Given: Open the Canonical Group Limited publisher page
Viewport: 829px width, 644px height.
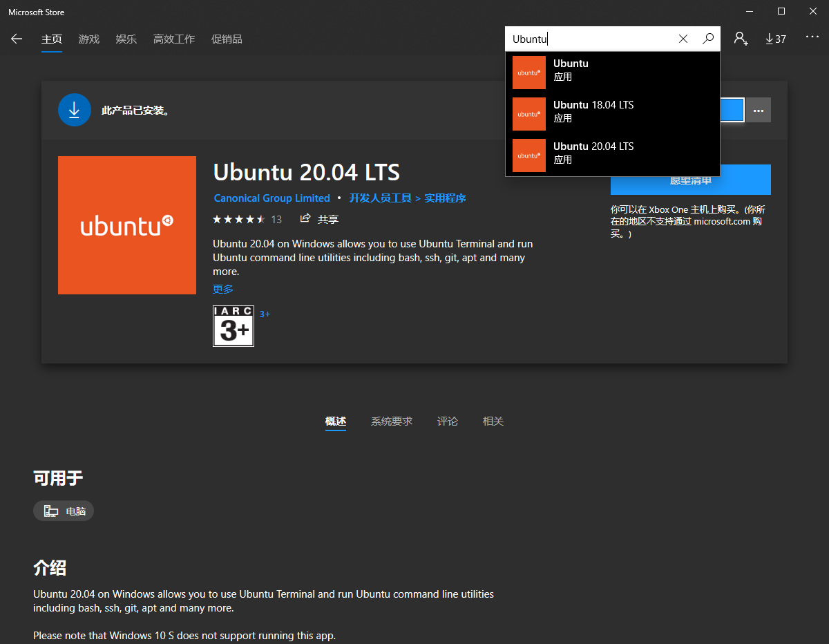Looking at the screenshot, I should tap(271, 198).
